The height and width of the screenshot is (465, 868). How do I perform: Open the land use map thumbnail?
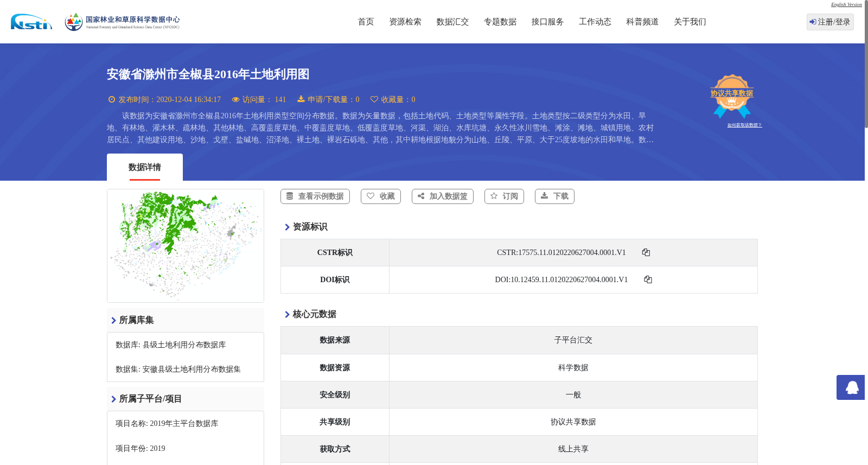186,246
